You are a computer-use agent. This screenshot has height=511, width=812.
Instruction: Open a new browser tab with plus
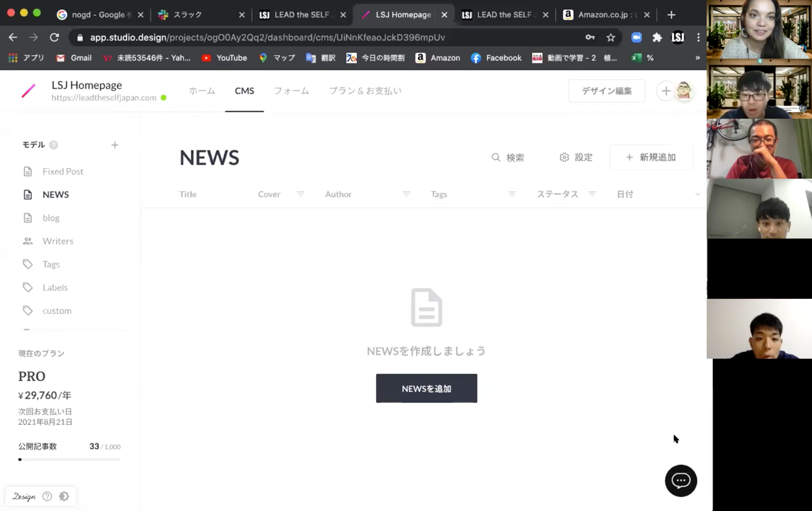tap(671, 15)
